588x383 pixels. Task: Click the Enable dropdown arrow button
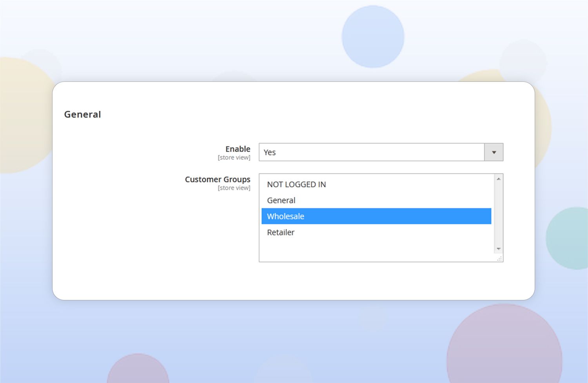[x=494, y=152]
